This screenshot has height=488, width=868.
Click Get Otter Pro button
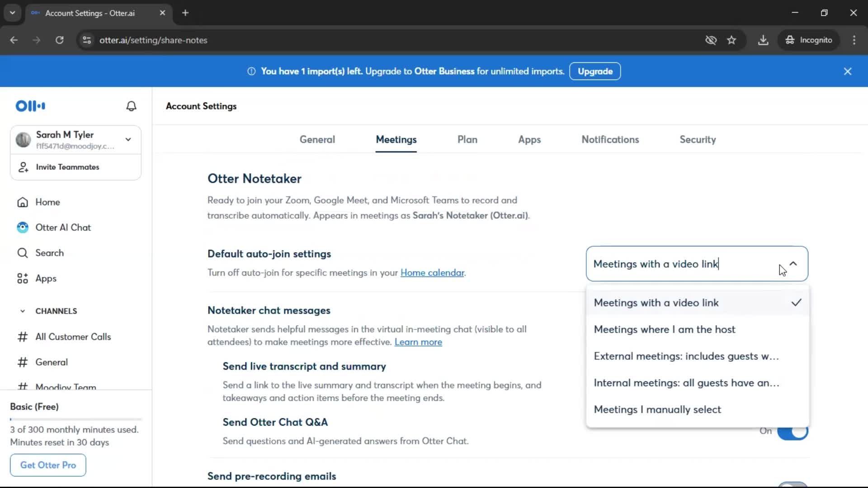click(48, 465)
